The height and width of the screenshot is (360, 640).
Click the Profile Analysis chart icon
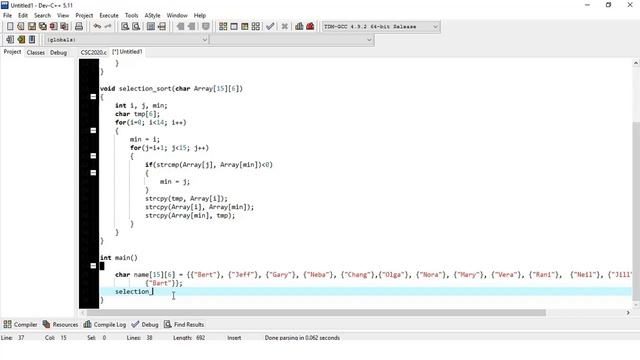pos(299,27)
